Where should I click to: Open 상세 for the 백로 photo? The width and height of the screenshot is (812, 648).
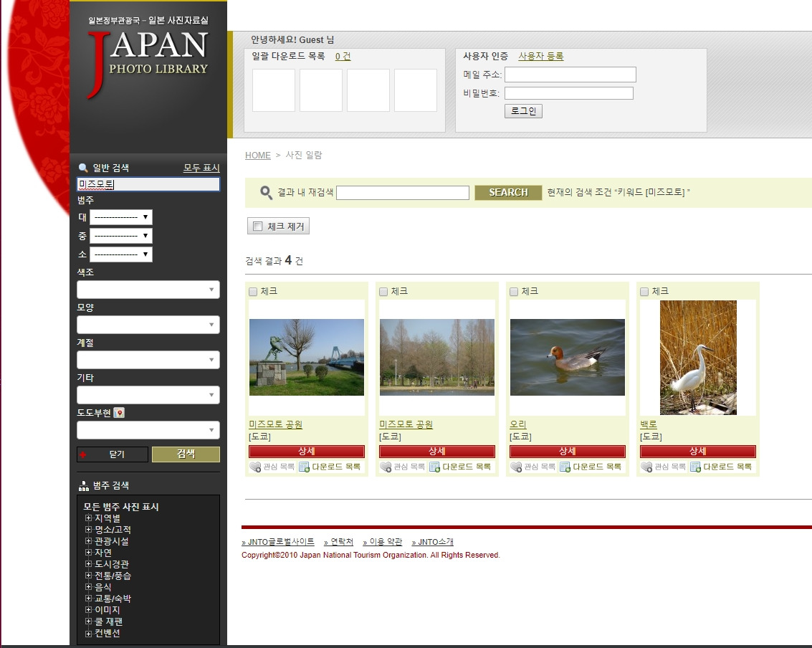[x=698, y=451]
